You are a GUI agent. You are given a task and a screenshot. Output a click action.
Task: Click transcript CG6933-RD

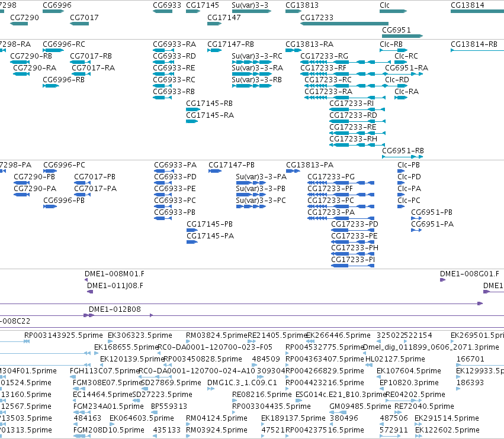[x=175, y=56]
